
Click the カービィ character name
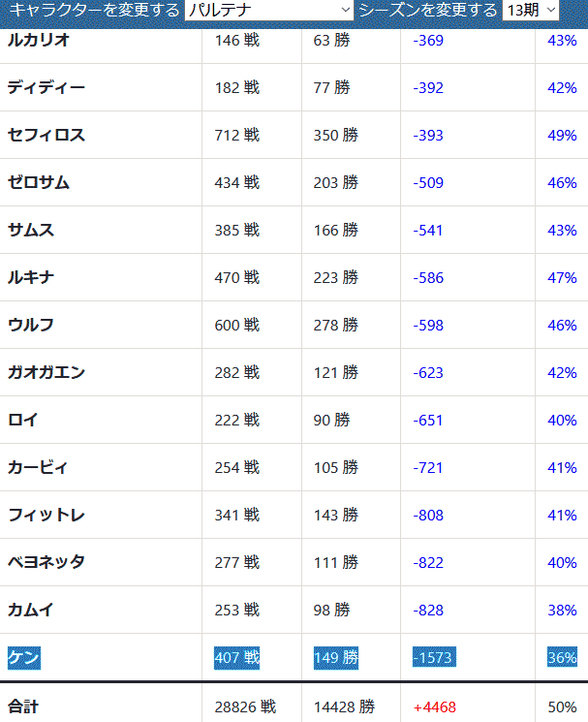pos(38,467)
